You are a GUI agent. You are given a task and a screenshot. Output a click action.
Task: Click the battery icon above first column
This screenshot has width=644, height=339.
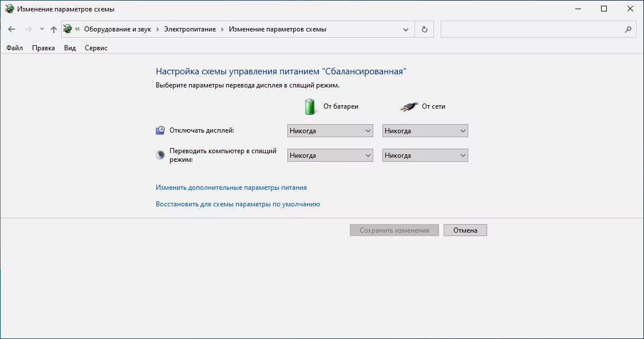pyautogui.click(x=310, y=106)
